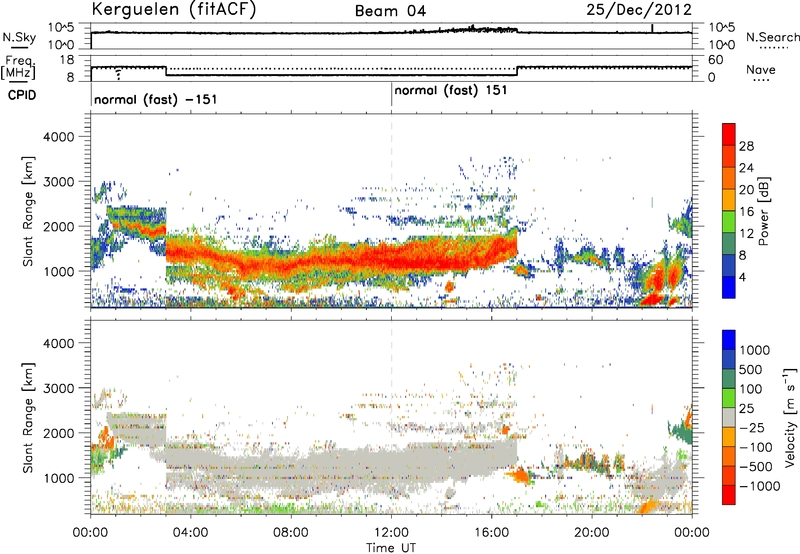
Task: Click the 'N.Sky' legend label
Action: click(x=19, y=38)
